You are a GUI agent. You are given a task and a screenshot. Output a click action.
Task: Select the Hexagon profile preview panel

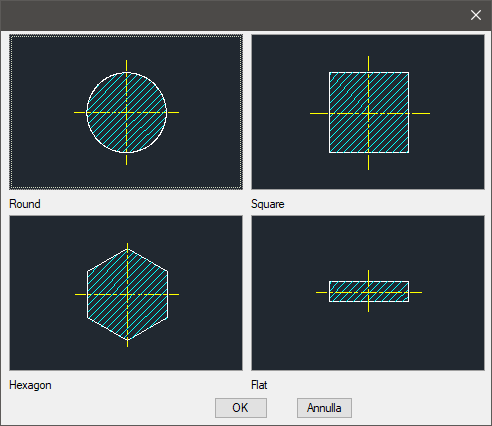pos(126,293)
